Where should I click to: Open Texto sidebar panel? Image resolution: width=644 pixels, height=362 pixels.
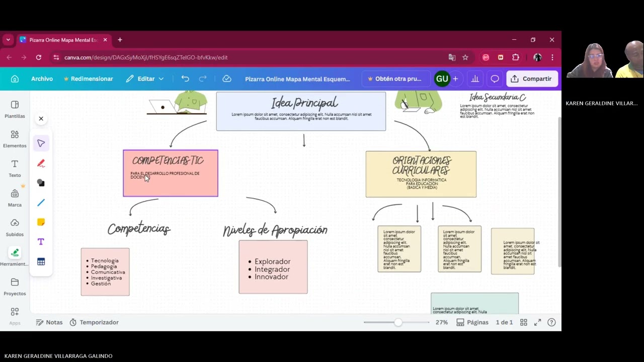pyautogui.click(x=15, y=168)
